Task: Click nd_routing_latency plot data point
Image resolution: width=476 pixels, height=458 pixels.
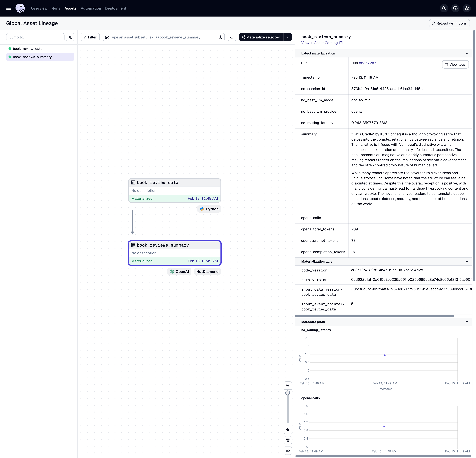Action: 385,355
